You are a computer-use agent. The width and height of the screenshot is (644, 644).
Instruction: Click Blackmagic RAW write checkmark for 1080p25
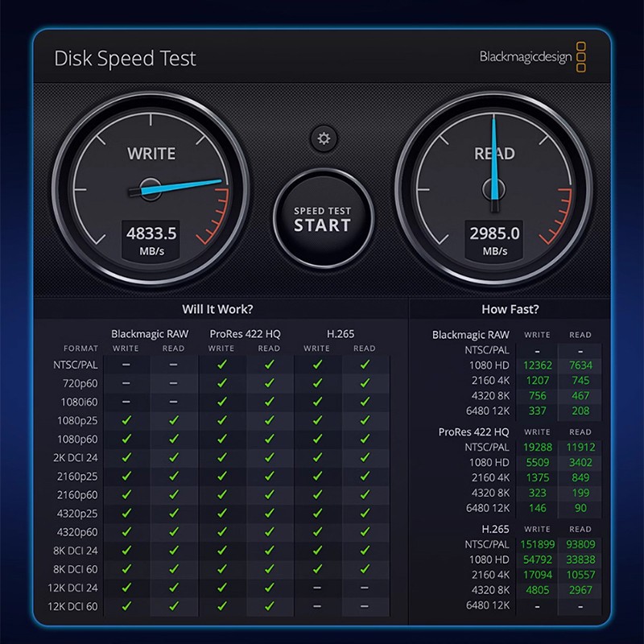[x=126, y=420]
